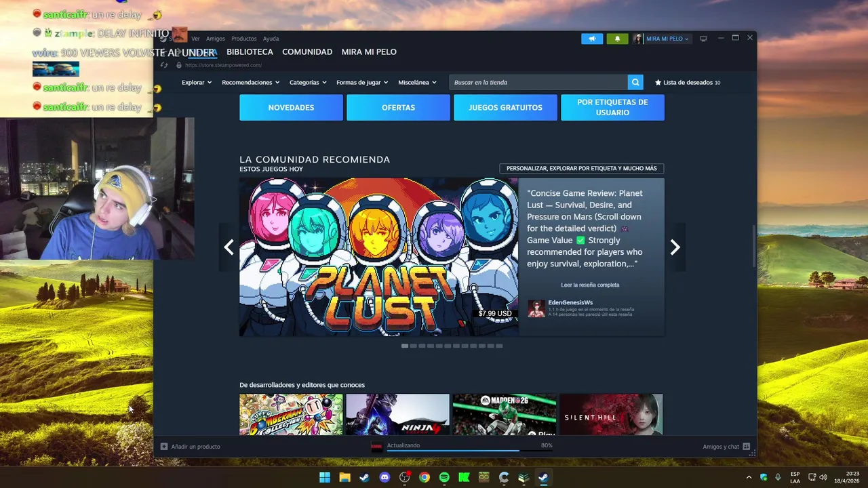
Task: Click the padlock icon next to the store URL
Action: point(179,65)
